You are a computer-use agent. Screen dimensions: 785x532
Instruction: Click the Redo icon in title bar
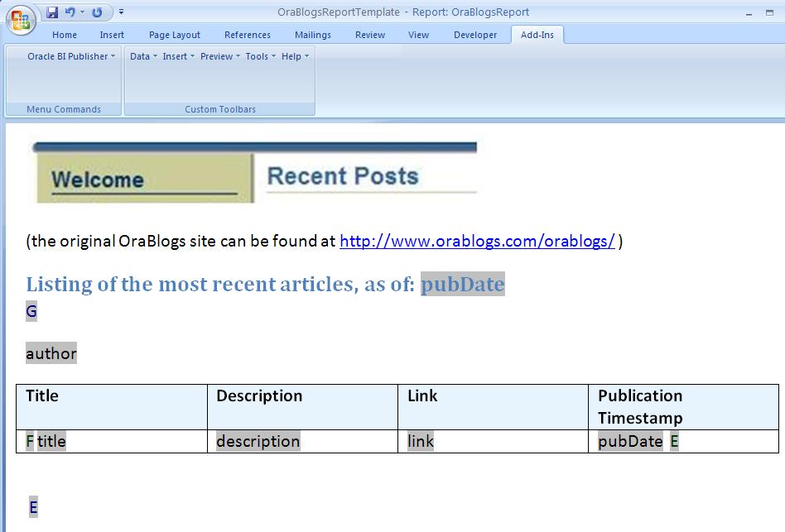click(x=98, y=12)
